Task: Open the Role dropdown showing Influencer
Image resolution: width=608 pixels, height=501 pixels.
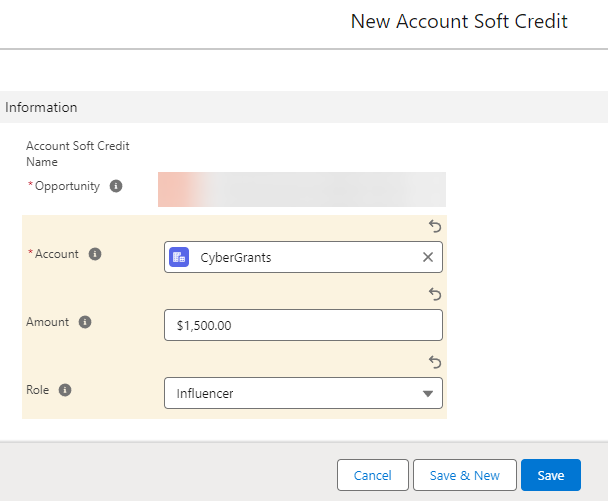Action: click(303, 393)
